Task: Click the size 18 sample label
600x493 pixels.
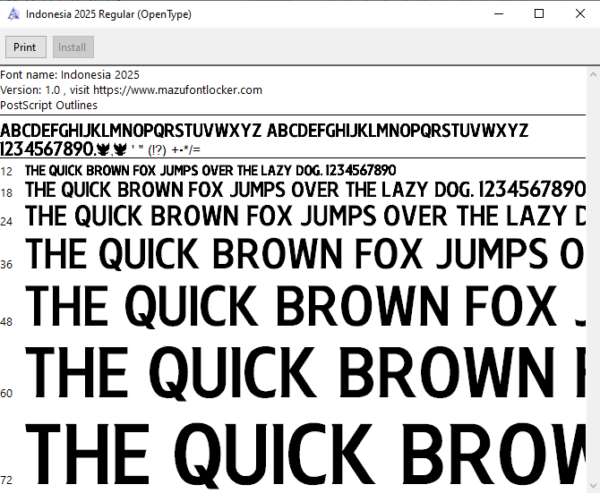Action: click(7, 193)
